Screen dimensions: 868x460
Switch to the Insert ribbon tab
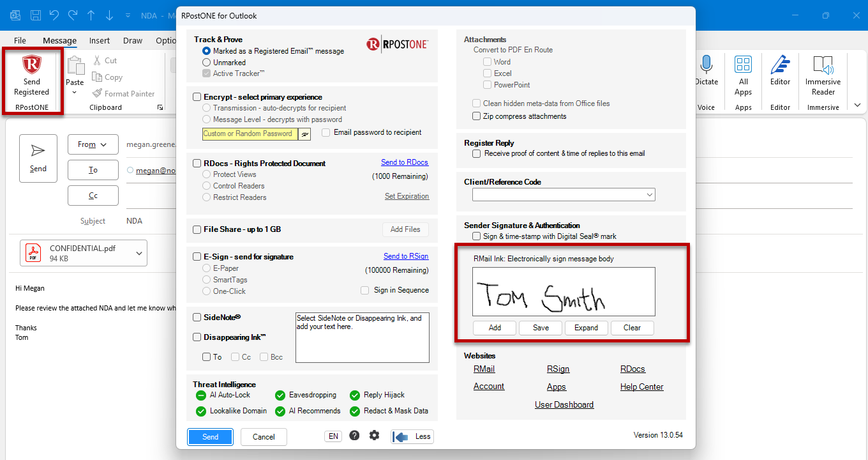[x=100, y=40]
